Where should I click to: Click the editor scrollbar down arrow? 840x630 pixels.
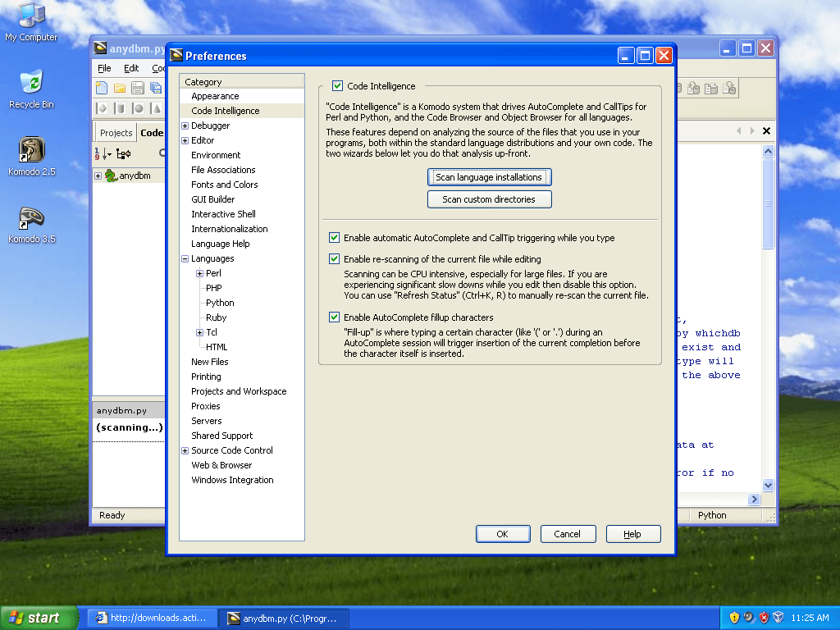click(768, 486)
